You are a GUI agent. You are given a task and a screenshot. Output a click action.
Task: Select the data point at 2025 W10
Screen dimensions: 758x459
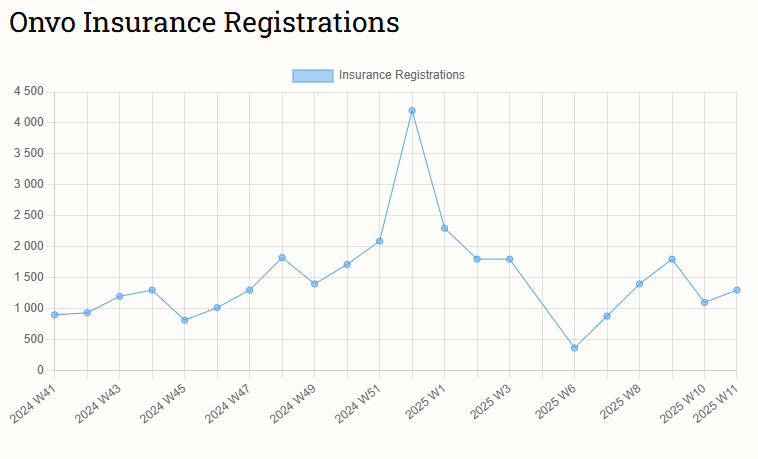click(x=704, y=302)
